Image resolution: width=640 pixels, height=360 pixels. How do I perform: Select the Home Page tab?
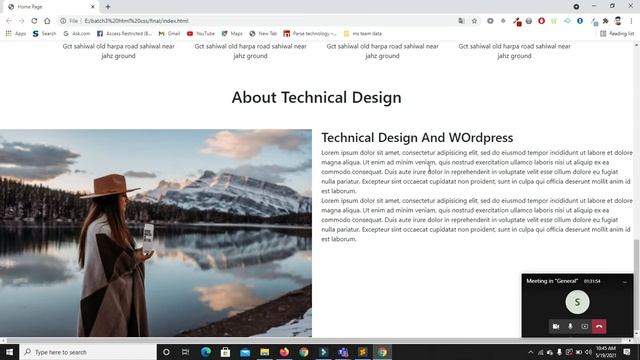click(51, 7)
